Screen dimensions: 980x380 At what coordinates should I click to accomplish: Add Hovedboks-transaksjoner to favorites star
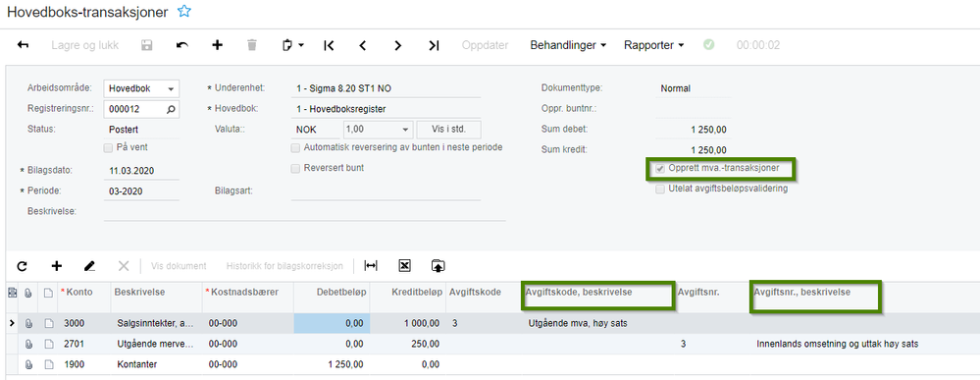pos(183,11)
